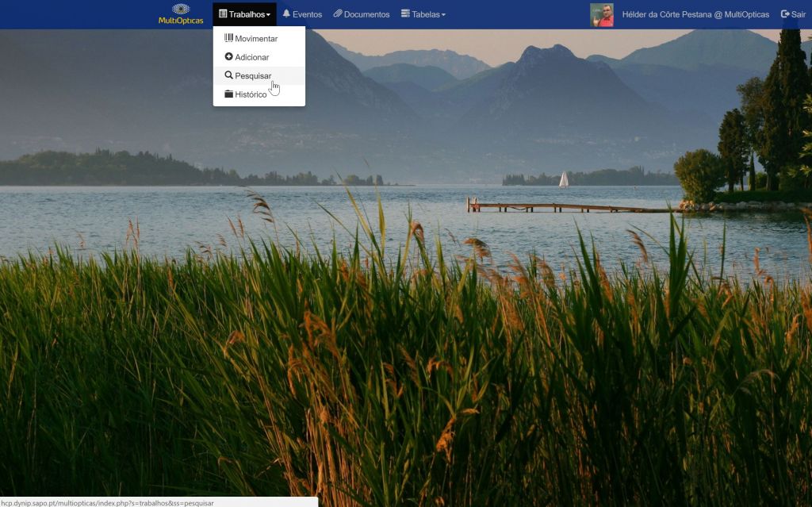This screenshot has width=812, height=507.
Task: Select Adicionar in the dropdown menu
Action: click(252, 57)
